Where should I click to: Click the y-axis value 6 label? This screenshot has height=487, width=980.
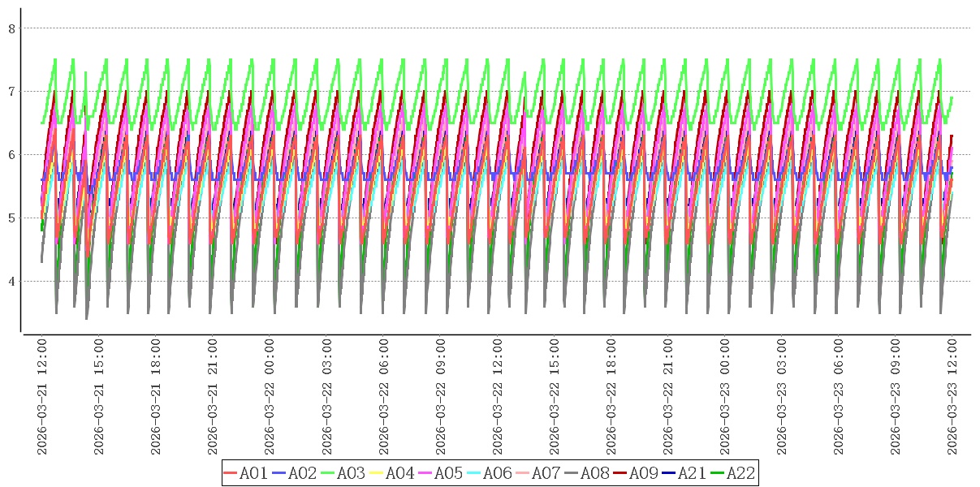(x=11, y=155)
